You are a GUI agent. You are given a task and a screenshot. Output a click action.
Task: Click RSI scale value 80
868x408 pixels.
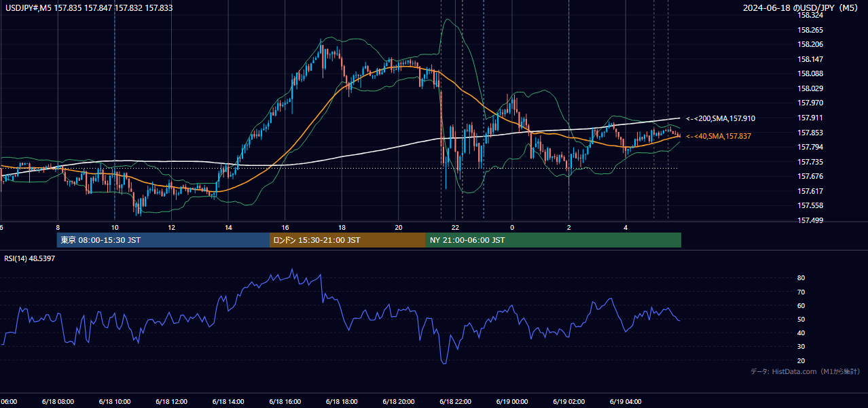(801, 278)
